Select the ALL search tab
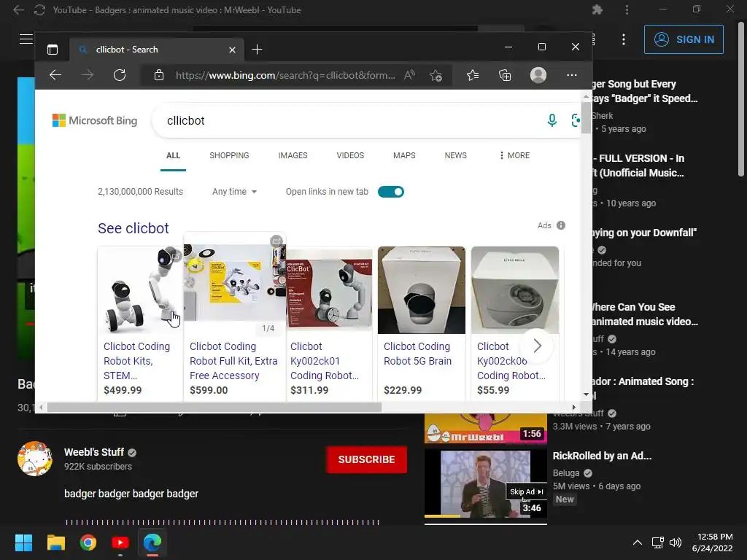This screenshot has height=560, width=747. [x=173, y=156]
